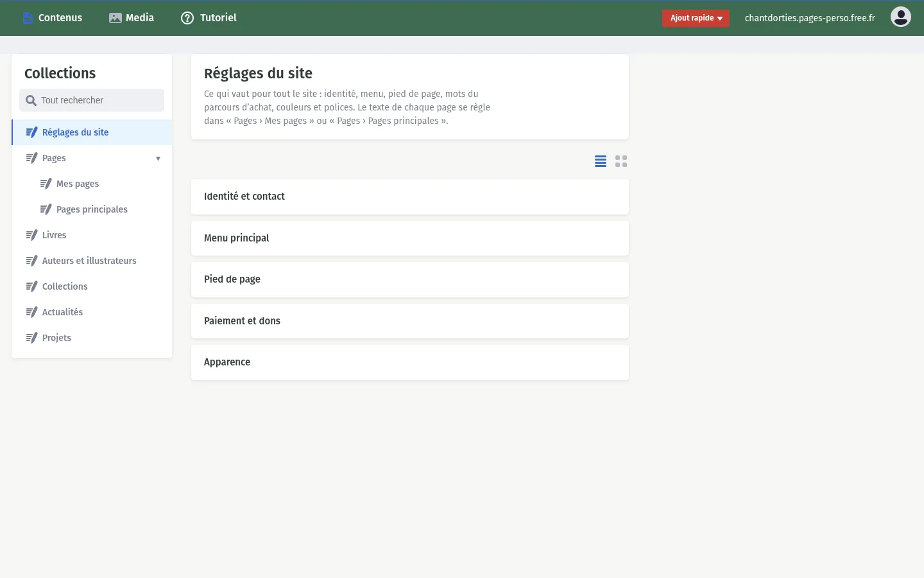Open the Collections sidebar entry

pos(92,286)
